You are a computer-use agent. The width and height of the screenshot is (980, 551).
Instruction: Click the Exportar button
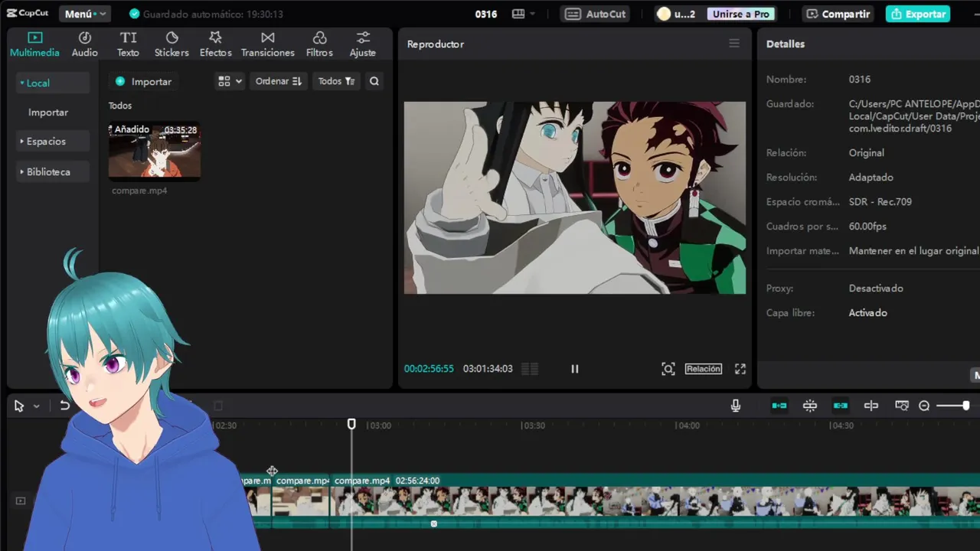[918, 14]
